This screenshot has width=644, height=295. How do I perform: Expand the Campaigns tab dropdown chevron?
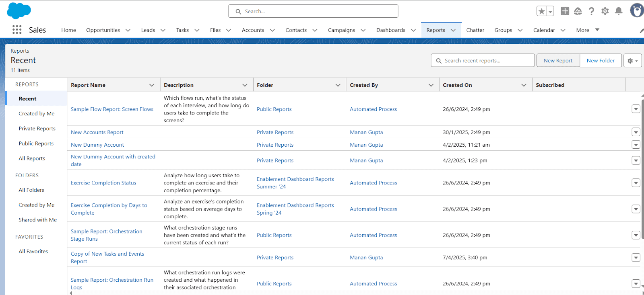click(x=363, y=30)
